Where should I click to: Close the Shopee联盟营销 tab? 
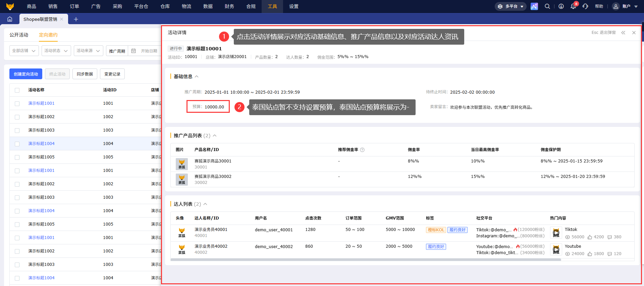62,19
